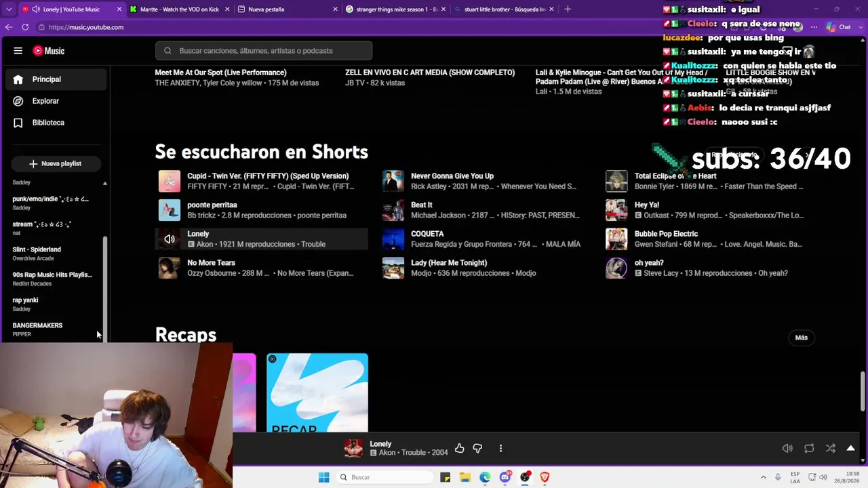Viewport: 868px width, 488px height.
Task: Open a new browser tab with plus
Action: 568,9
